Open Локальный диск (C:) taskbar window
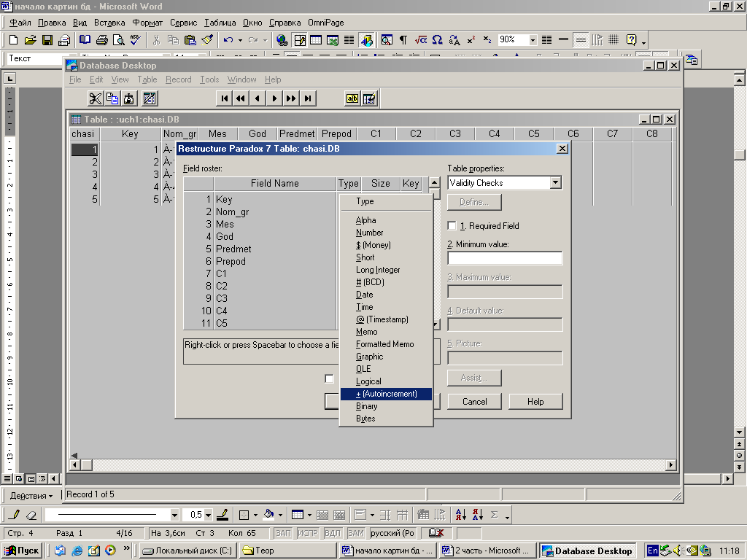 coord(187,551)
